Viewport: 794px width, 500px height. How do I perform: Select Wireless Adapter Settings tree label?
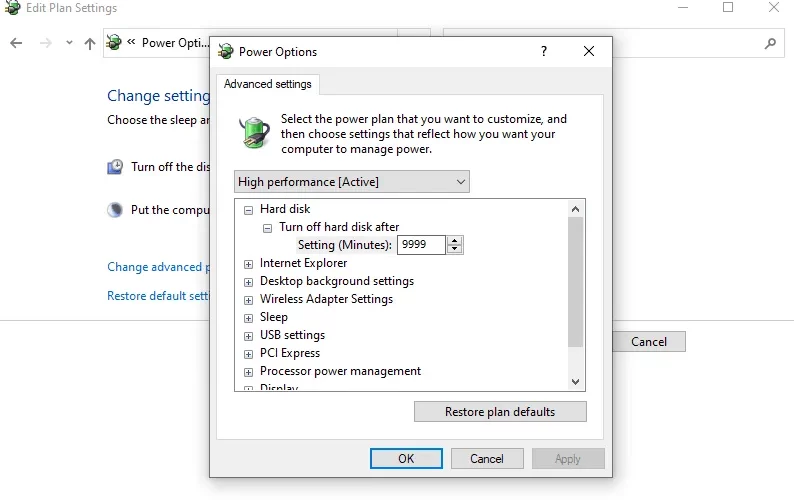(x=326, y=299)
